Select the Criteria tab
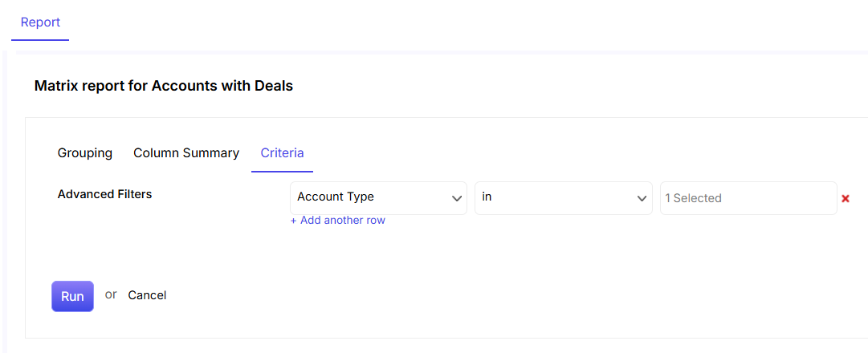The image size is (868, 353). coord(283,153)
